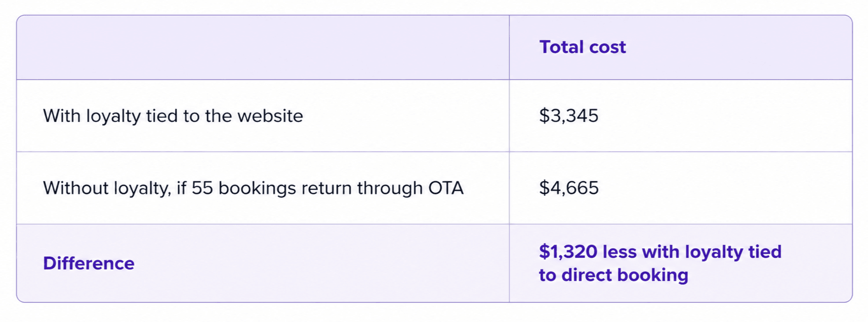
Task: Click the word "OTA" in second row
Action: click(x=446, y=188)
